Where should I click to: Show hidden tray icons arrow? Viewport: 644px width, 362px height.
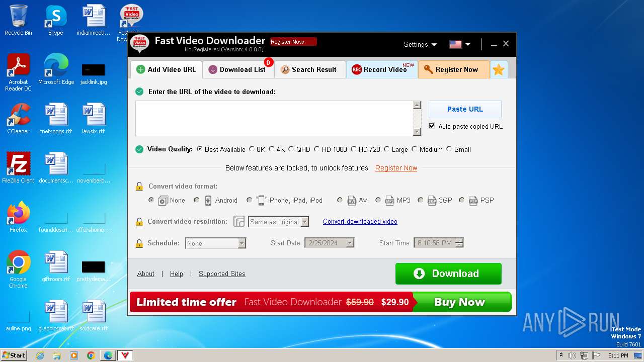point(560,355)
